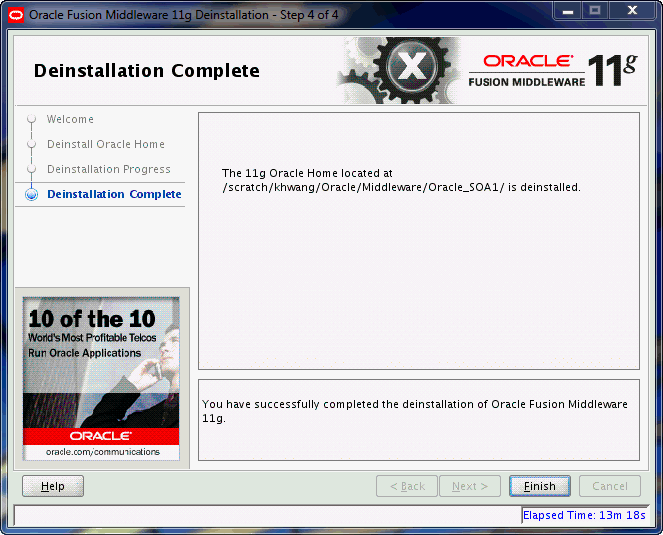Screen dimensions: 663x535
Task: Click the successfully completed deinstallation message
Action: (415, 411)
